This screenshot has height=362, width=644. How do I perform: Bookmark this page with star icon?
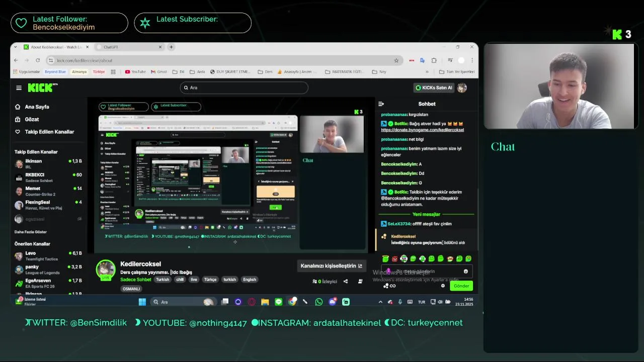pos(396,60)
